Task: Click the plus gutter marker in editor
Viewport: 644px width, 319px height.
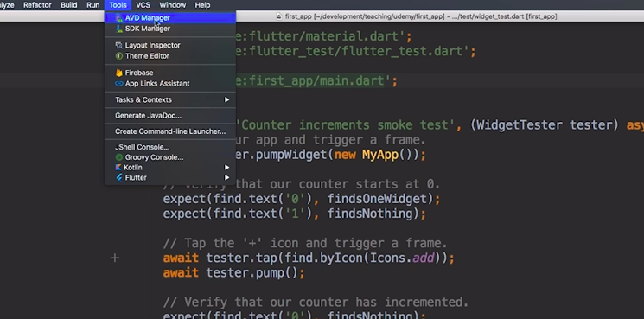Action: (x=115, y=258)
